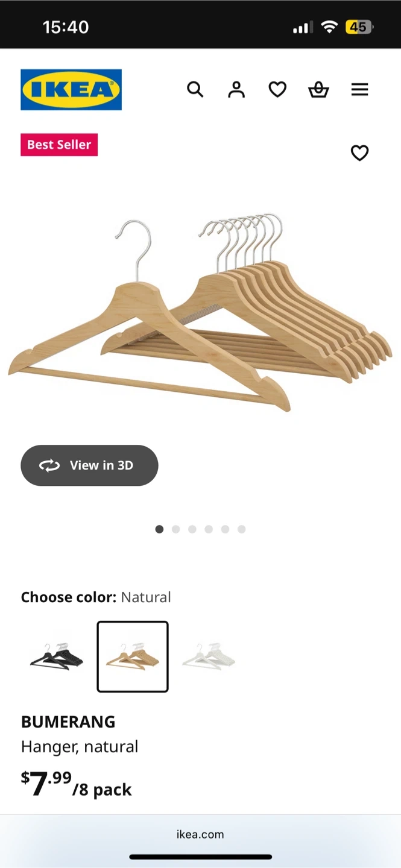Open the search magnifier icon
This screenshot has height=868, width=401.
[x=195, y=90]
